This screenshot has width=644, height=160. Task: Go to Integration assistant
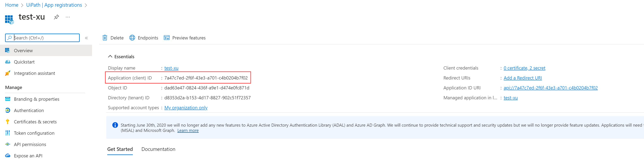[x=46, y=73]
